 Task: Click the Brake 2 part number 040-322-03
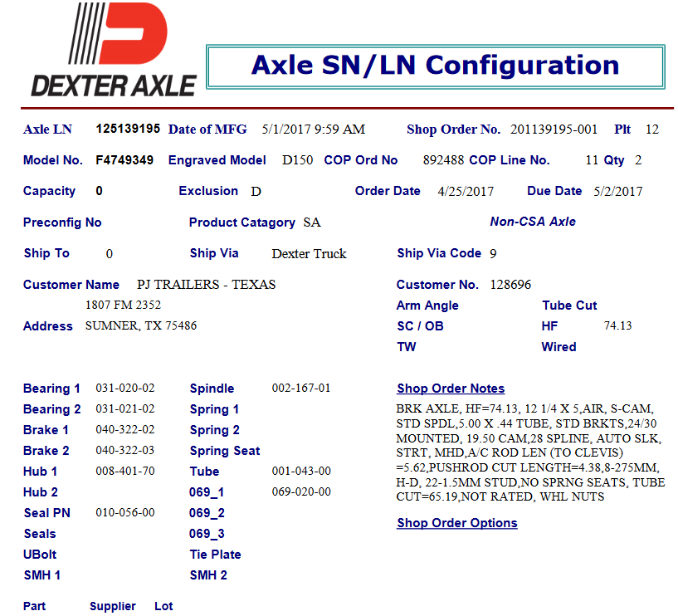(125, 451)
